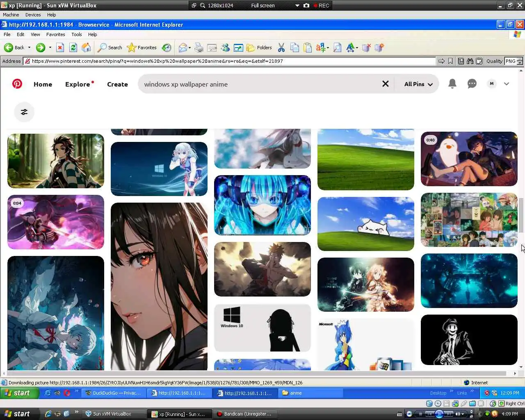Open the Favorites star toolbar button

click(x=142, y=48)
